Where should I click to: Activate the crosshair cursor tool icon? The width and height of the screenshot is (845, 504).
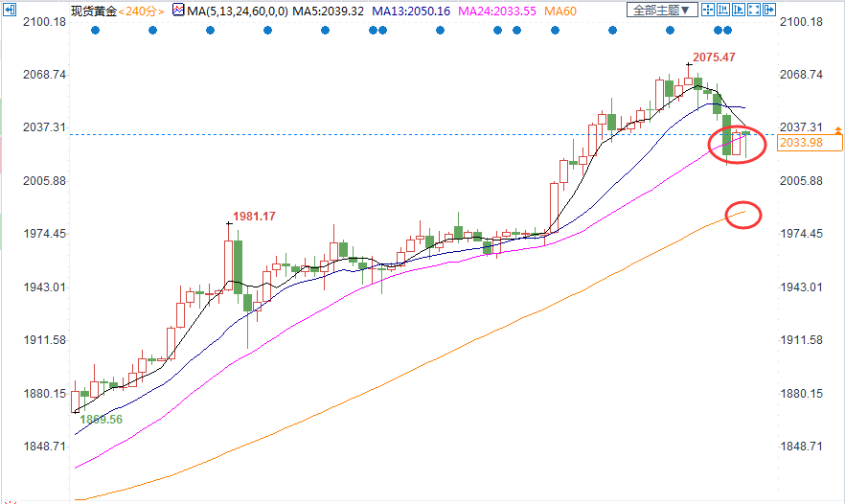point(706,11)
